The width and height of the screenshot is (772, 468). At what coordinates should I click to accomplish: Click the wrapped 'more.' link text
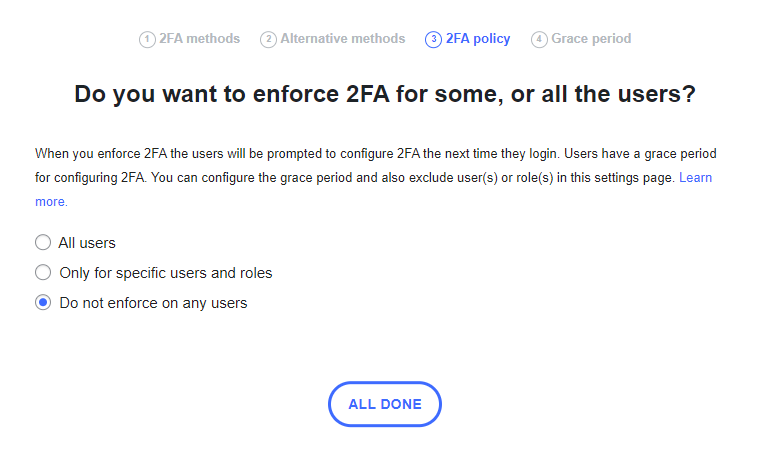[51, 201]
